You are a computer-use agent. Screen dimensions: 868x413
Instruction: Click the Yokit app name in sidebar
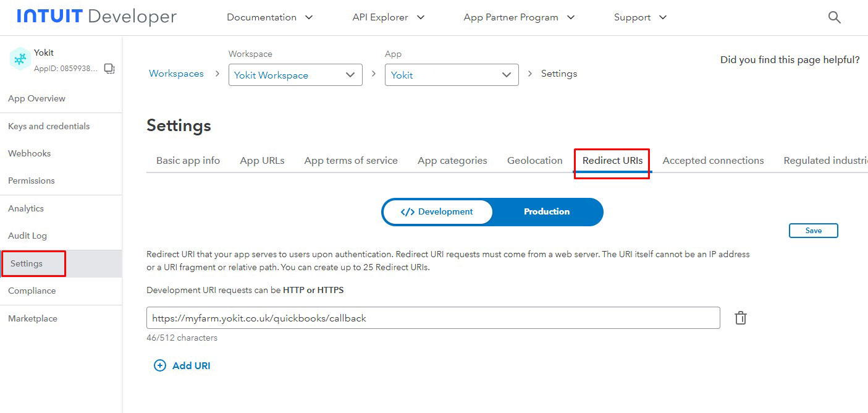tap(44, 53)
